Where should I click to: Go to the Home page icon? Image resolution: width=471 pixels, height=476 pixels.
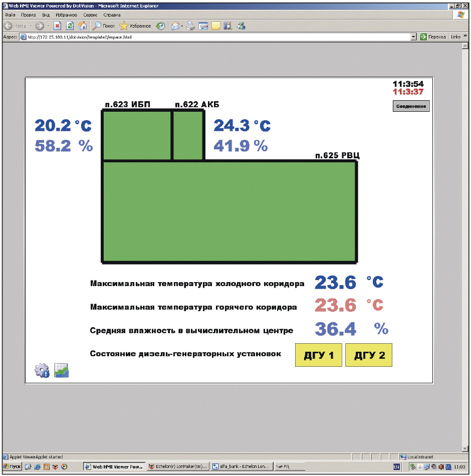click(83, 26)
